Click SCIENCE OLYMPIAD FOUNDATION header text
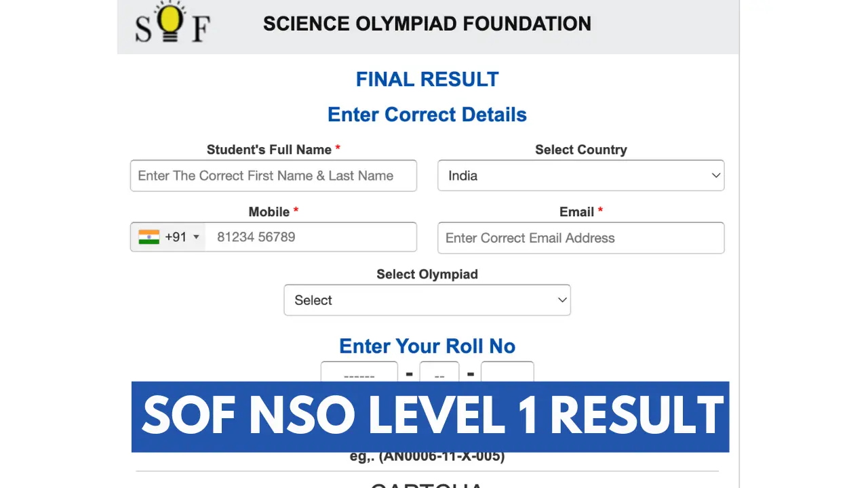 pyautogui.click(x=427, y=24)
